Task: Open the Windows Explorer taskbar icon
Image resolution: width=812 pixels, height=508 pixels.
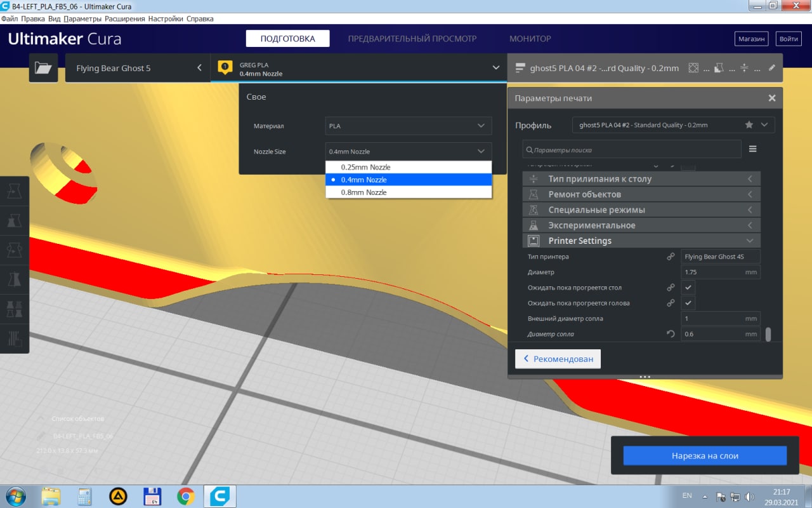Action: tap(51, 496)
